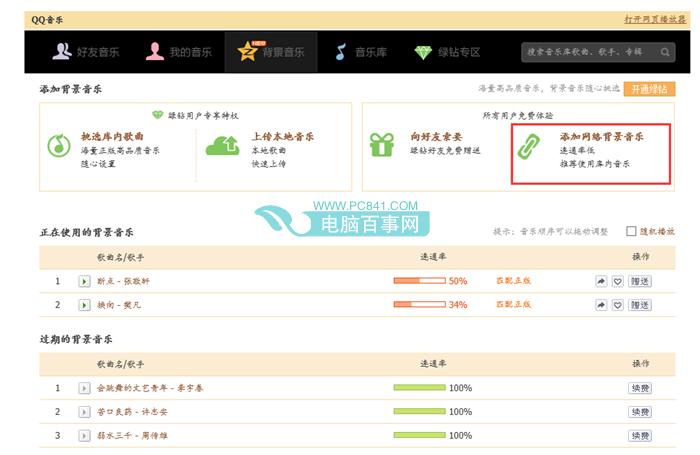
Task: Click the orange 开通绿钻 button
Action: pos(649,89)
